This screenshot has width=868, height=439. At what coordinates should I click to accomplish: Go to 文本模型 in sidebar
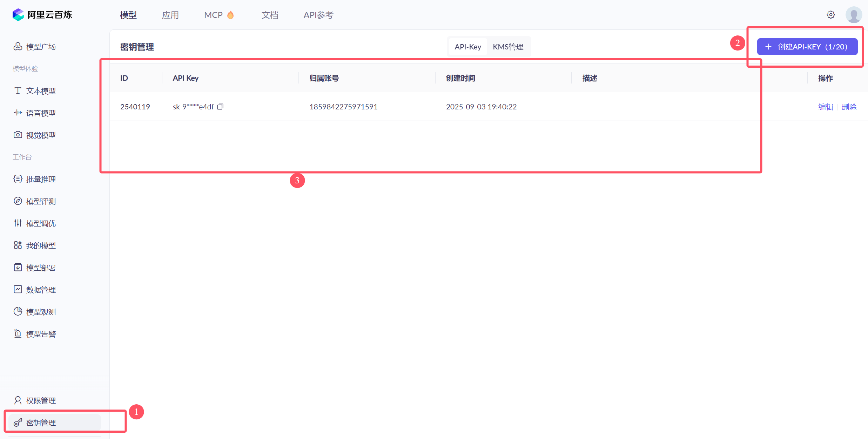coord(41,91)
